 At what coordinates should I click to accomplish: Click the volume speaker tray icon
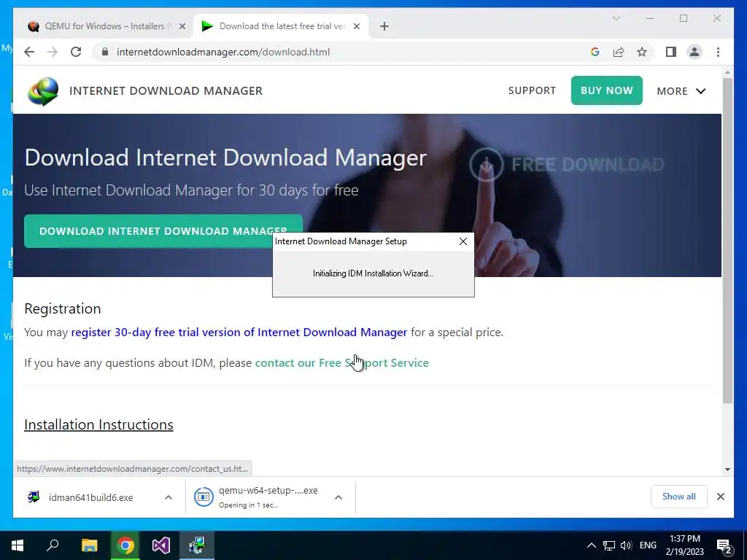pos(626,545)
